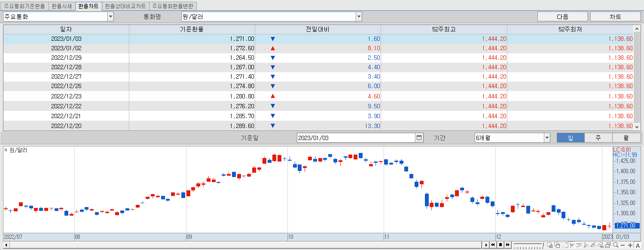Switch to 주요통화기준환율 tab
This screenshot has height=250, width=644.
point(24,6)
